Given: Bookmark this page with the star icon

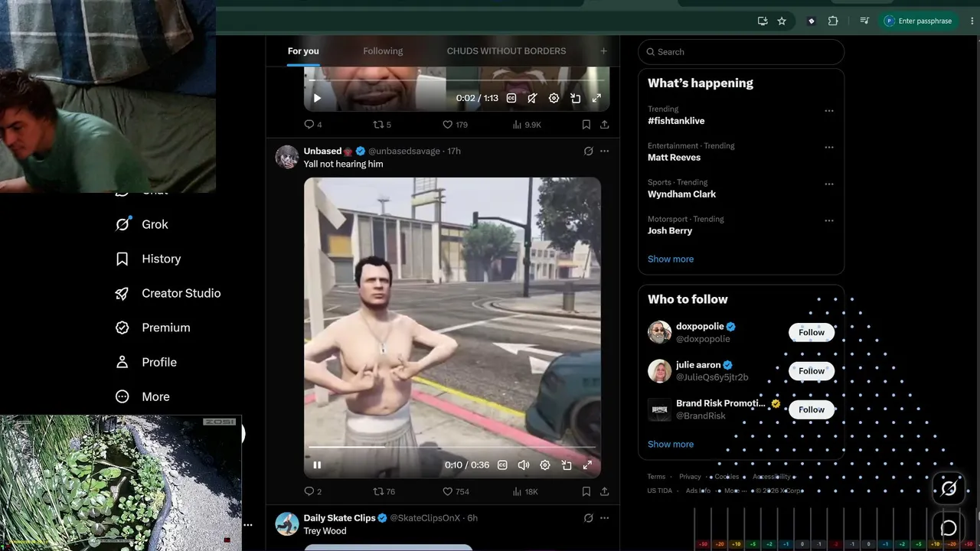Looking at the screenshot, I should [x=782, y=21].
